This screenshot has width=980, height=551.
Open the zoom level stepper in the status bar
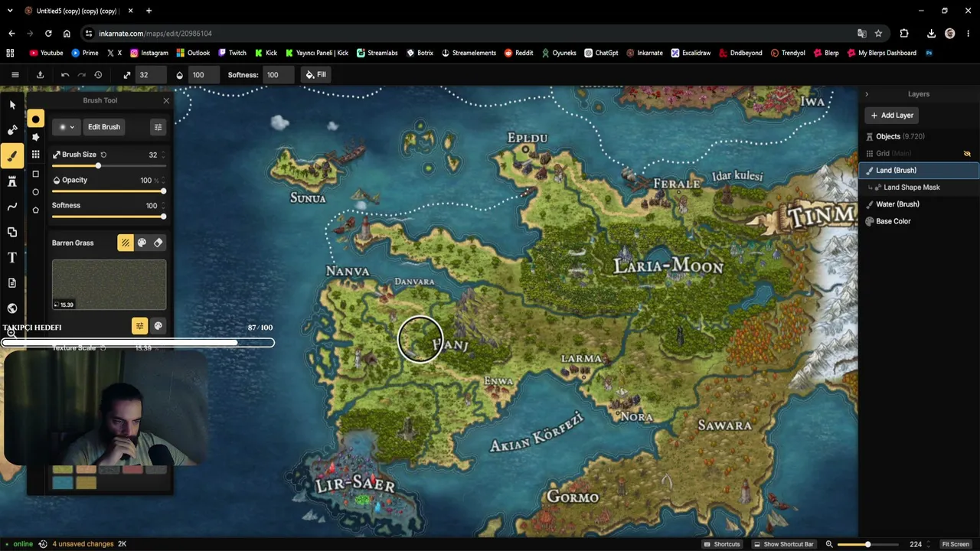click(929, 544)
